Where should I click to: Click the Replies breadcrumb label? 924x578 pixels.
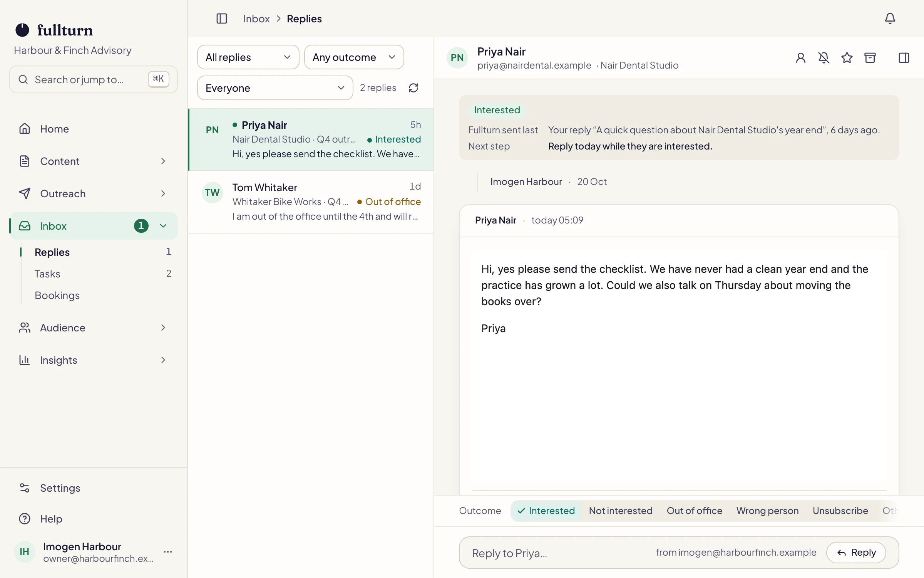(x=304, y=18)
